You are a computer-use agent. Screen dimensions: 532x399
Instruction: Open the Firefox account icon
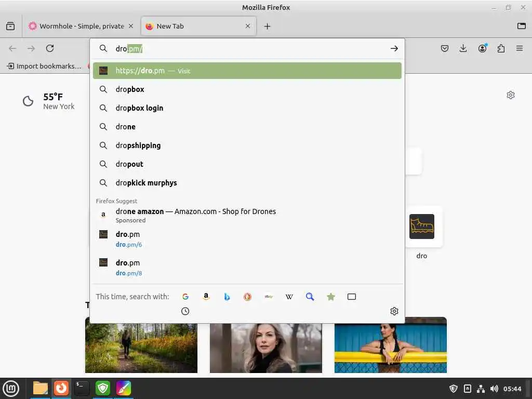482,48
